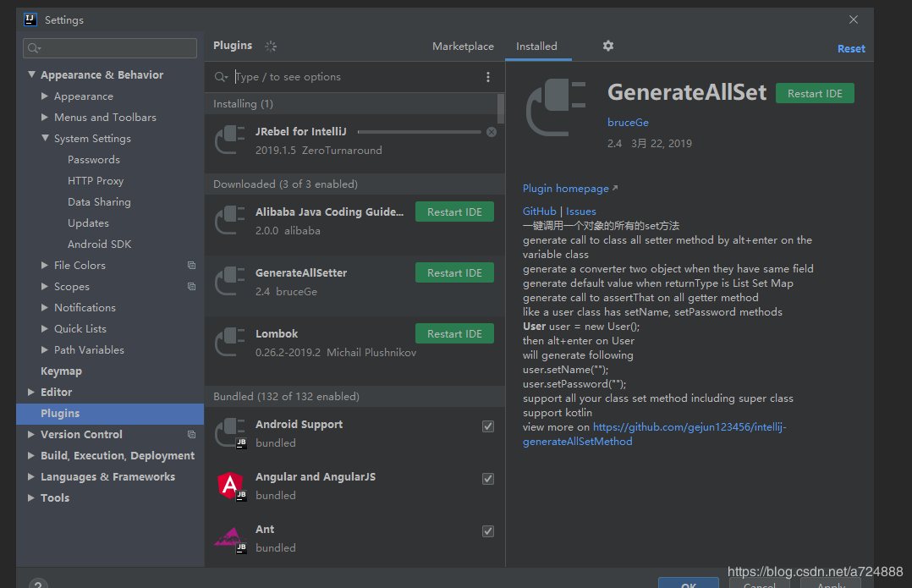Open the Data Sharing settings page
Screen dimensions: 912x588
point(99,202)
